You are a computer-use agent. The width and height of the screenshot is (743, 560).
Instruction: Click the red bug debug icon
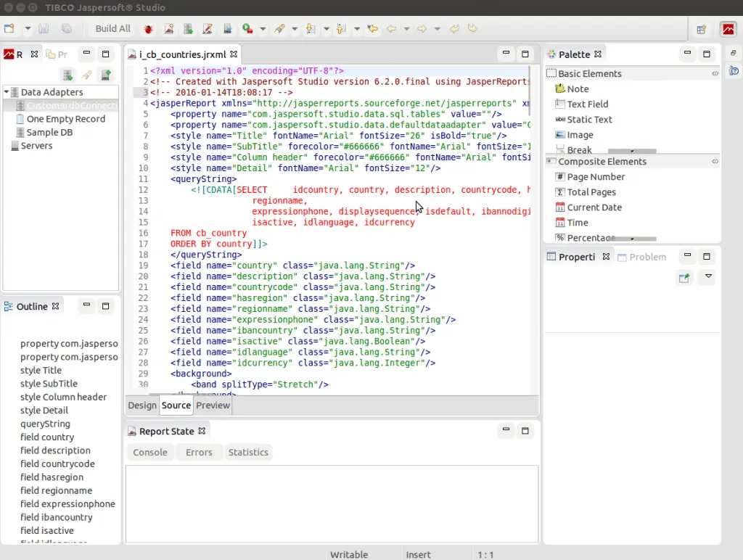pos(149,29)
